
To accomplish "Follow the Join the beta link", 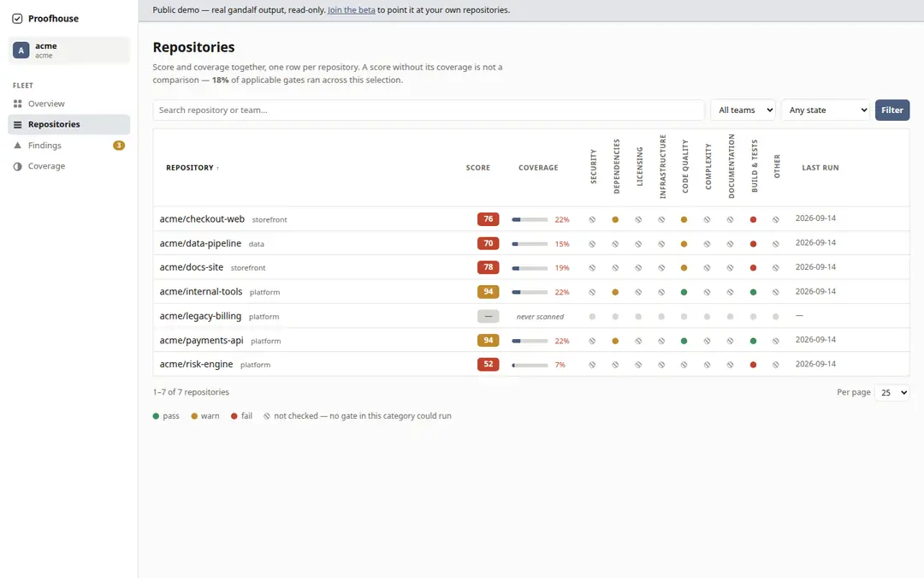I will click(352, 10).
